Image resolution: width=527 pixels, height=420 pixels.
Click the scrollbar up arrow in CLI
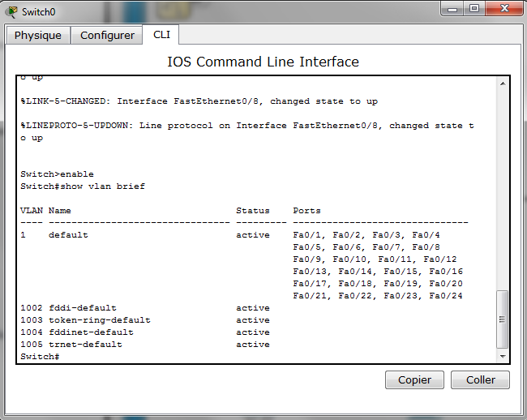[x=503, y=84]
